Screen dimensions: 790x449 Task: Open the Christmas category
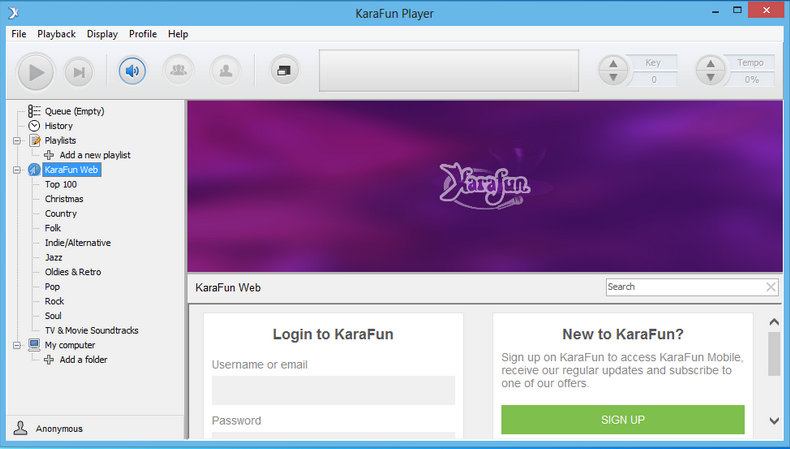pyautogui.click(x=64, y=199)
